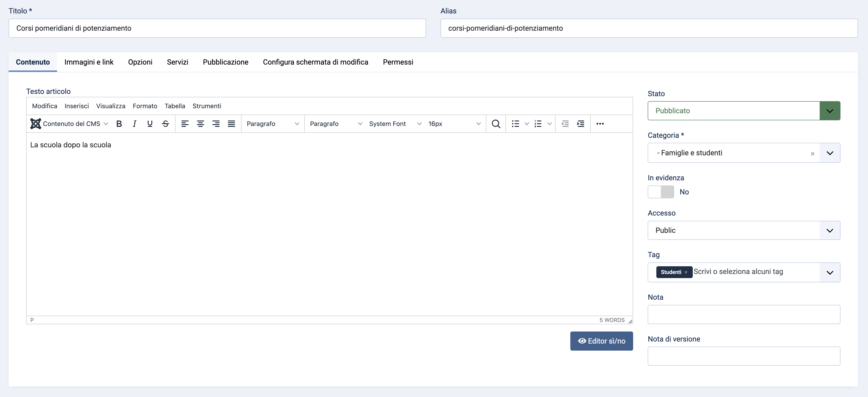Viewport: 868px width, 397px height.
Task: Click into the Nota di versione field
Action: 744,356
